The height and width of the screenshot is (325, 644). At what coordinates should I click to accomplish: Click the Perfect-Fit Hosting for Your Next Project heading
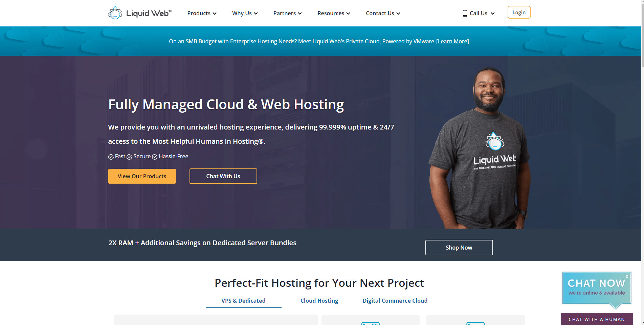coord(319,283)
